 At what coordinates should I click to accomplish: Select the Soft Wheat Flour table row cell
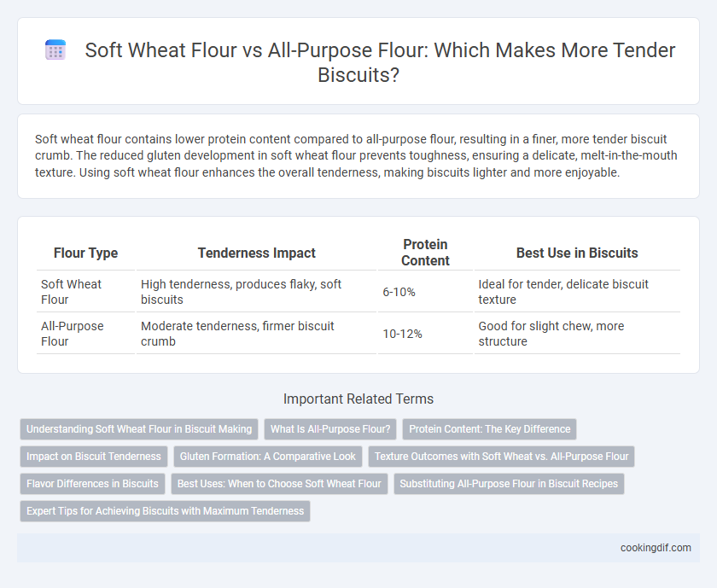[x=85, y=292]
